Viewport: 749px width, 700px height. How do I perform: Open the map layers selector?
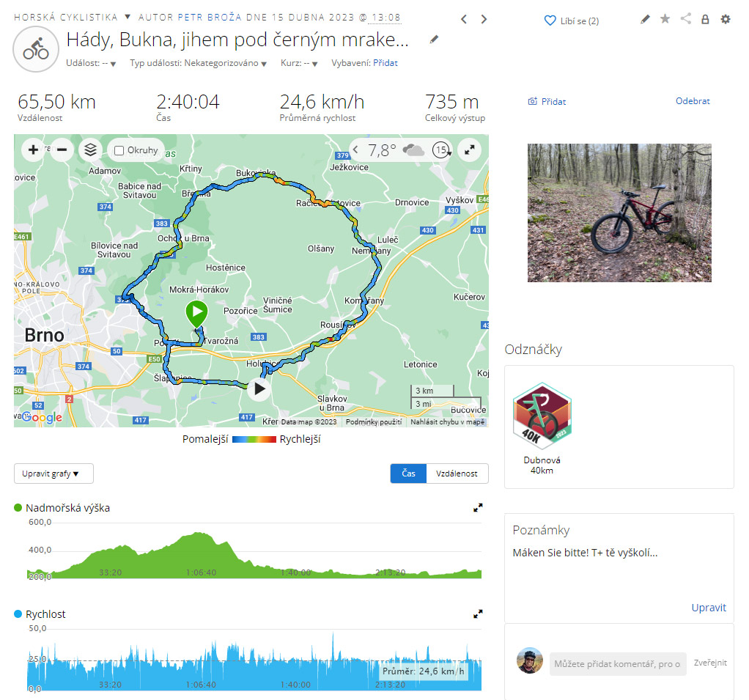coord(90,150)
